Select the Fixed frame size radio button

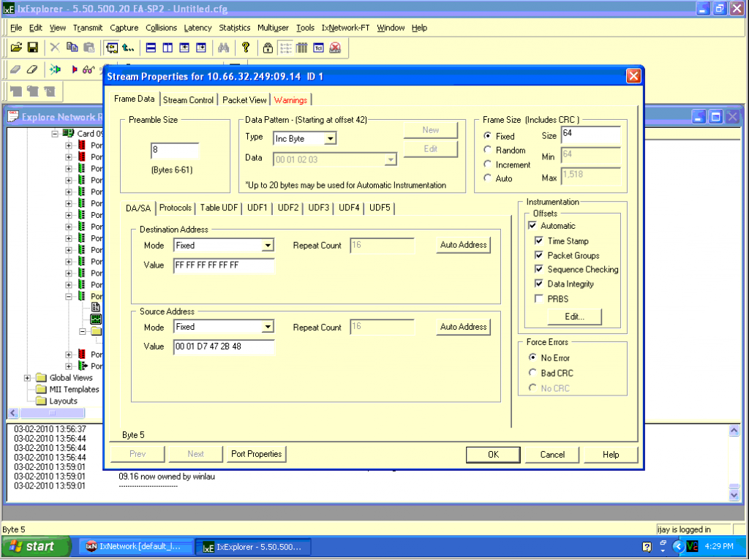pyautogui.click(x=487, y=136)
